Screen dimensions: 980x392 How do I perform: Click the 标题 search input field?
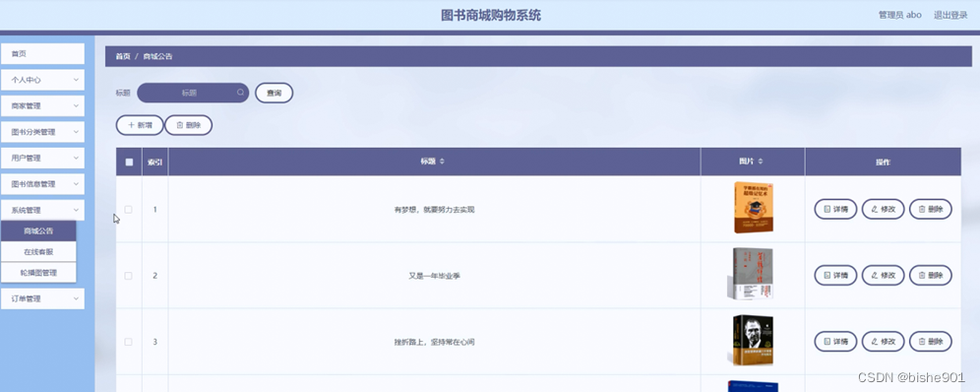pyautogui.click(x=193, y=94)
